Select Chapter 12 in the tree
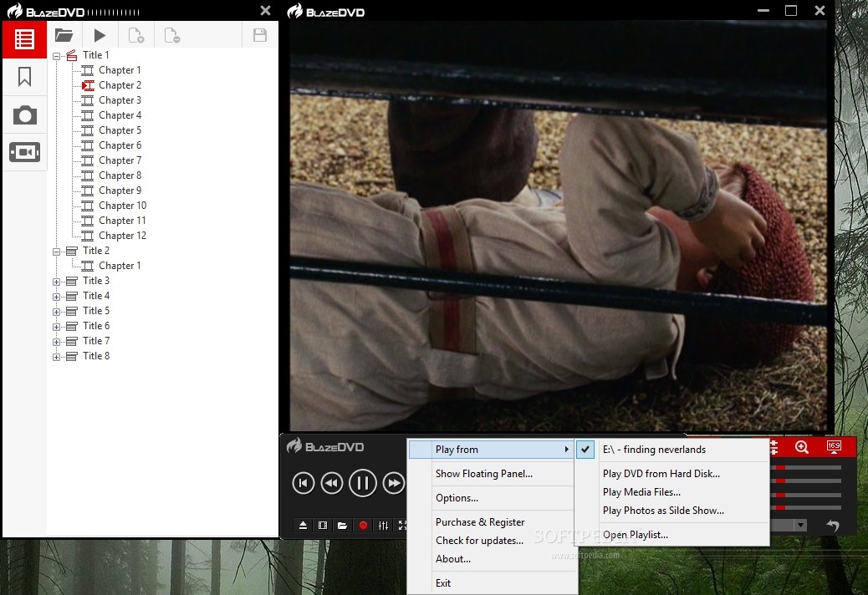The image size is (868, 595). click(122, 236)
